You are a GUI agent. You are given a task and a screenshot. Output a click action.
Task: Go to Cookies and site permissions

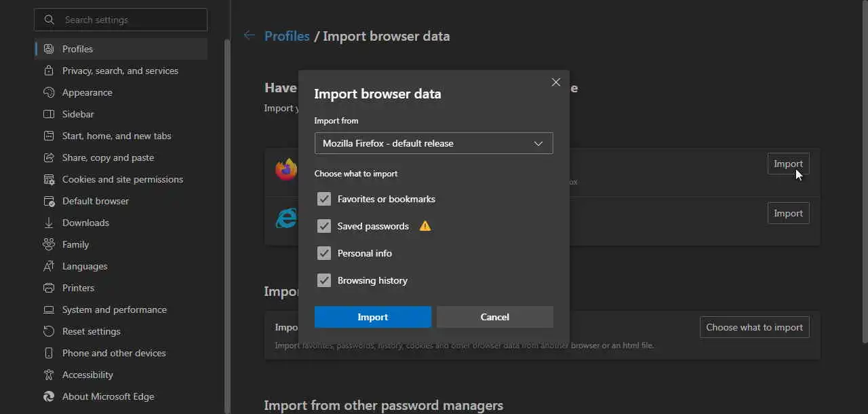[x=122, y=179]
